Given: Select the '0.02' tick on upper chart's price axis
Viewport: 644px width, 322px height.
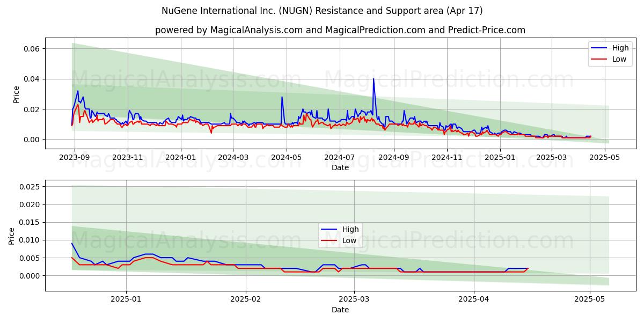Looking at the screenshot, I should [31, 109].
